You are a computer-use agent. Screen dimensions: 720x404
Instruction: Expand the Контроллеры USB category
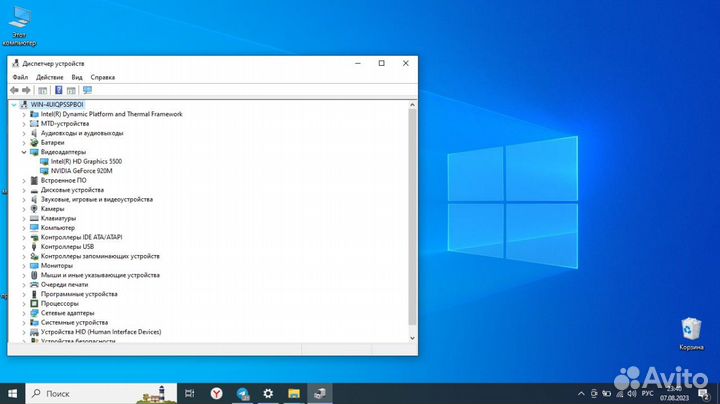[x=24, y=246]
